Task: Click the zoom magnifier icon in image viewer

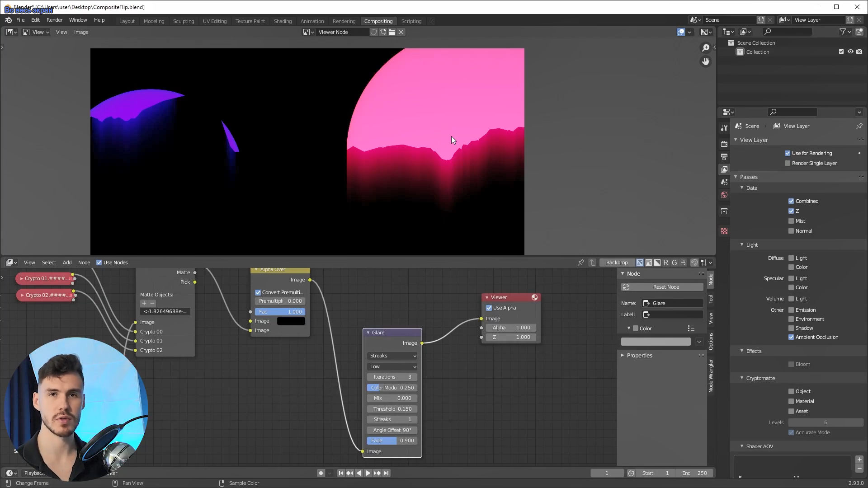Action: pos(706,48)
